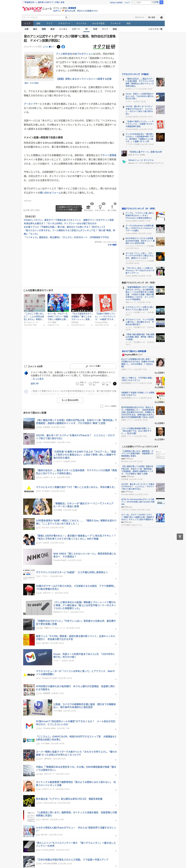Select the 科学 category
This screenshot has width=186, height=868.
(x=95, y=29)
